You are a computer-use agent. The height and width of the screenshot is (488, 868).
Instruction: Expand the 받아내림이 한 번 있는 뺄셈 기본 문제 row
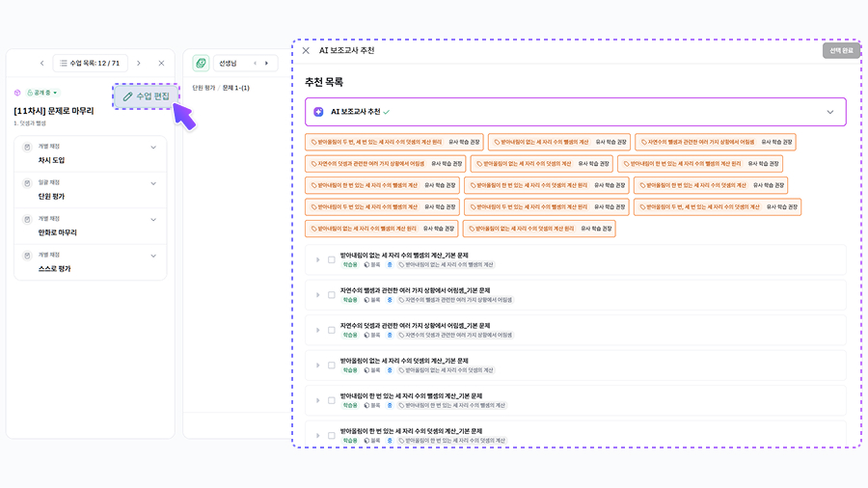317,401
